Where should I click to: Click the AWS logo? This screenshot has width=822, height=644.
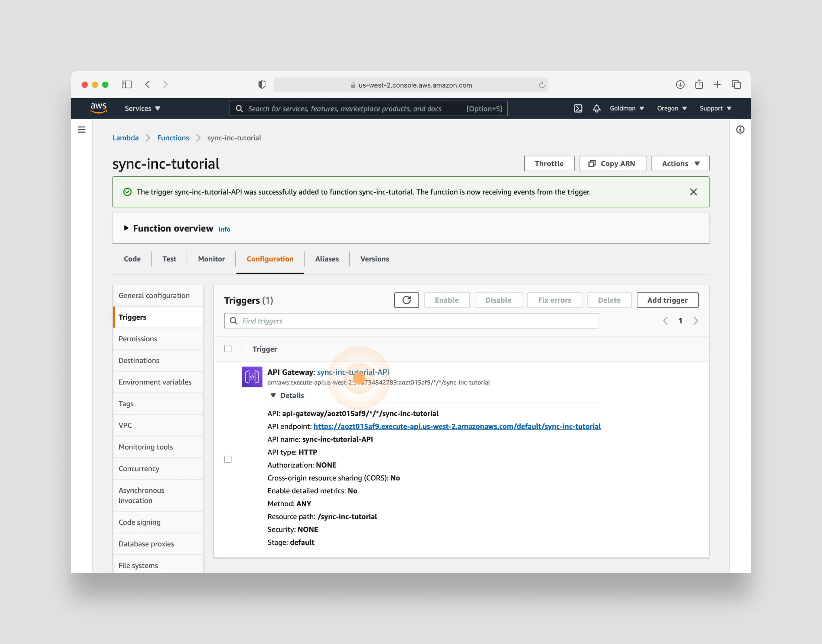tap(98, 108)
